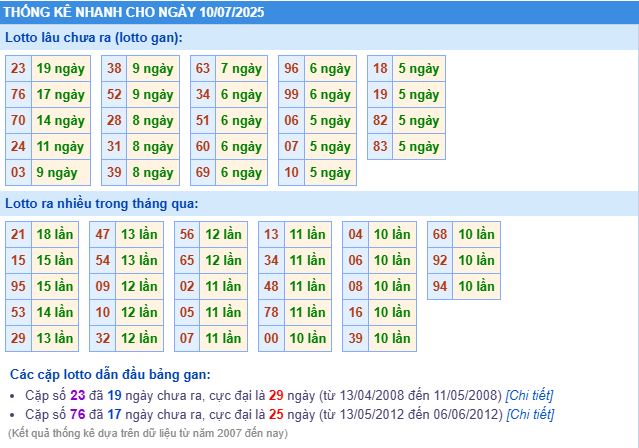
Task: Open Chi tiết link for pair 23
Action: click(529, 395)
